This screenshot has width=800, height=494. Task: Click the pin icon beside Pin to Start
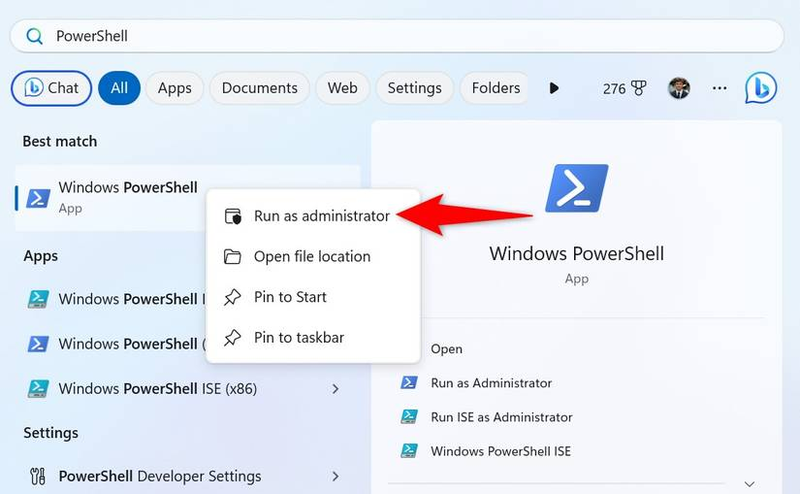pyautogui.click(x=233, y=297)
